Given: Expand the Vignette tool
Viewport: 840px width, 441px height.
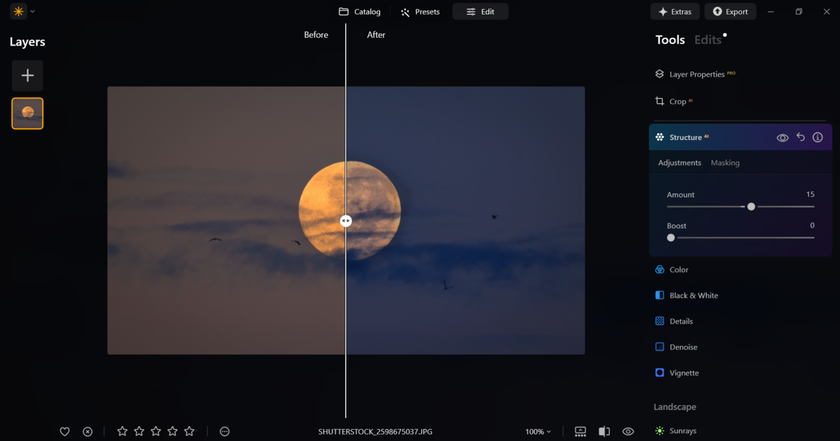Looking at the screenshot, I should pos(677,372).
